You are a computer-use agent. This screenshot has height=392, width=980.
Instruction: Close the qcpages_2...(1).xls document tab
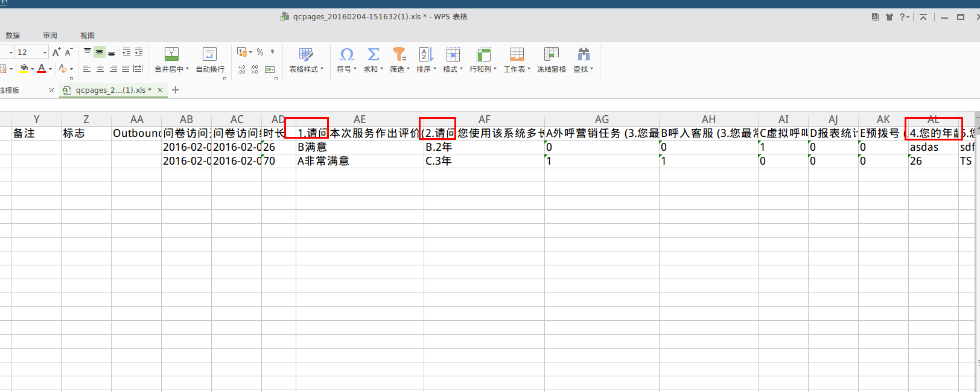coord(160,90)
